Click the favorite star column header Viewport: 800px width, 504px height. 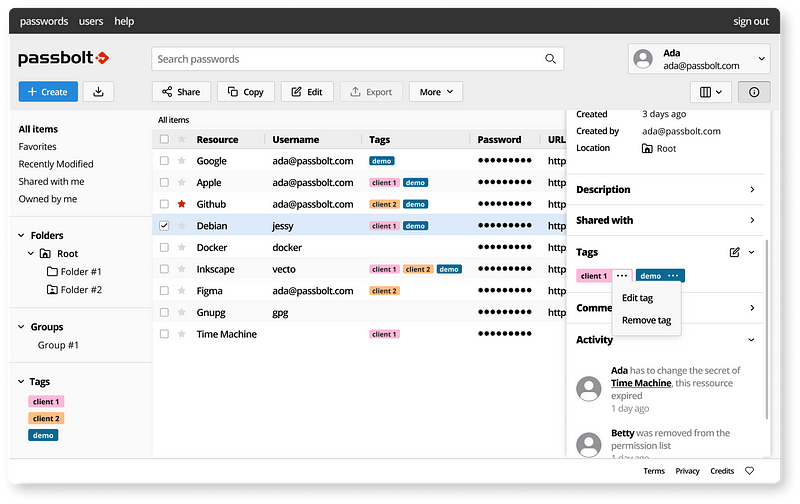pyautogui.click(x=182, y=139)
